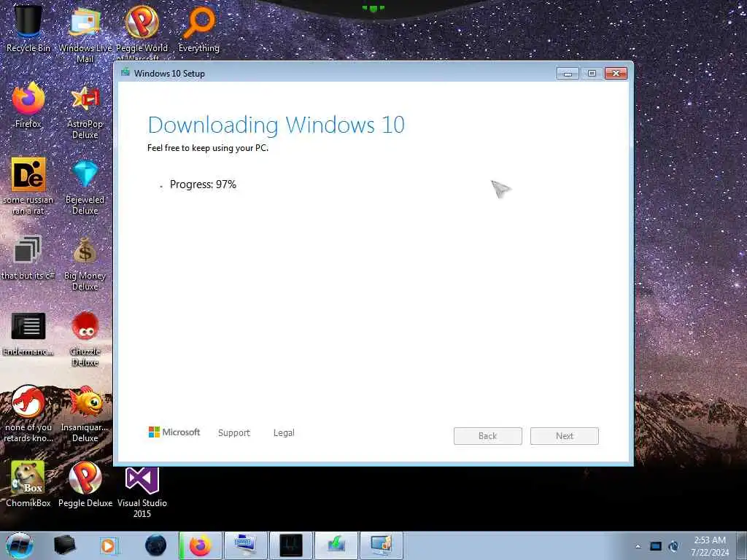
Task: Close the Windows 10 Setup window
Action: point(616,74)
